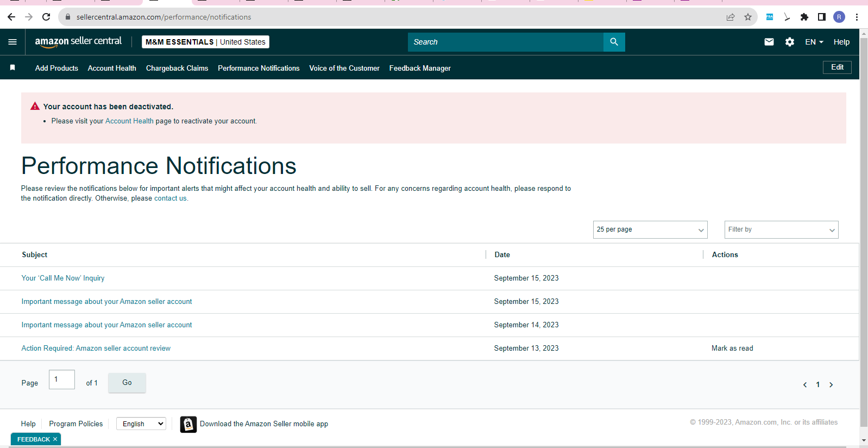Open Voice of the Customer
Image resolution: width=868 pixels, height=448 pixels.
tap(344, 68)
